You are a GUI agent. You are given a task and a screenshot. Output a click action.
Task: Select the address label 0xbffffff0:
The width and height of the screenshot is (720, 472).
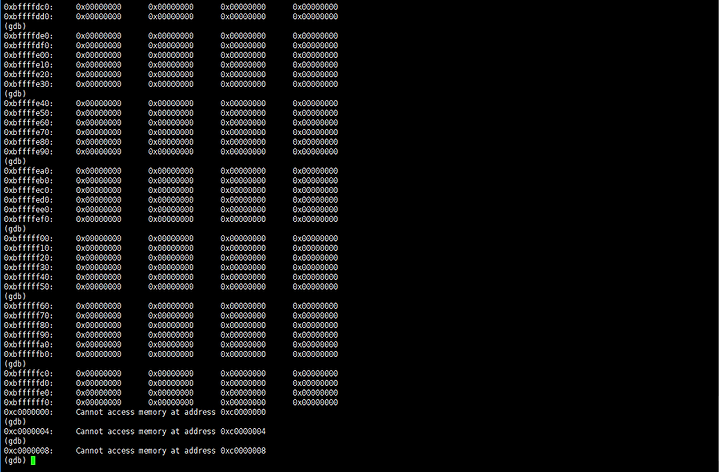28,402
